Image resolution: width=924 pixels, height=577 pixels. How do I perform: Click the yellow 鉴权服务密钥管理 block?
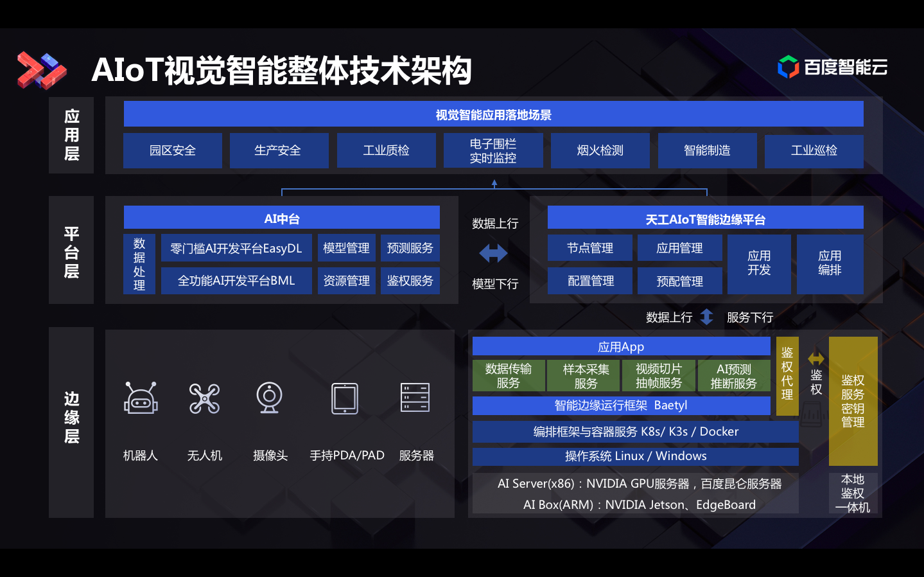coord(853,401)
